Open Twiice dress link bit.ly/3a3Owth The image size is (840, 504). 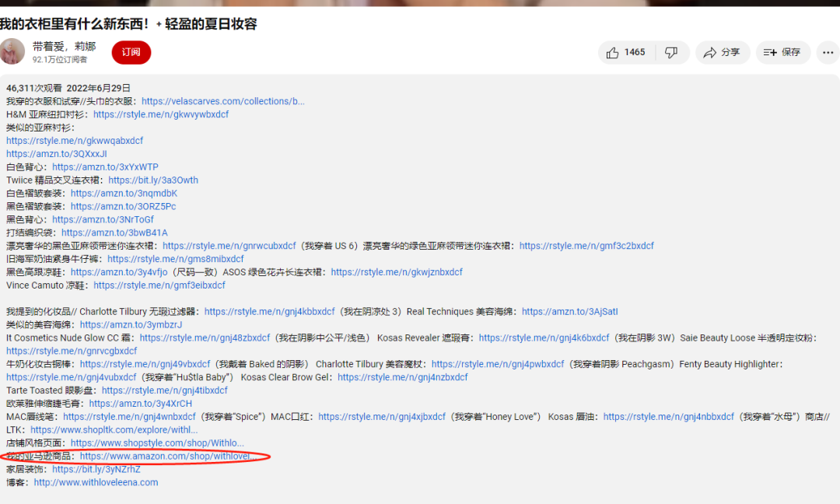[153, 180]
